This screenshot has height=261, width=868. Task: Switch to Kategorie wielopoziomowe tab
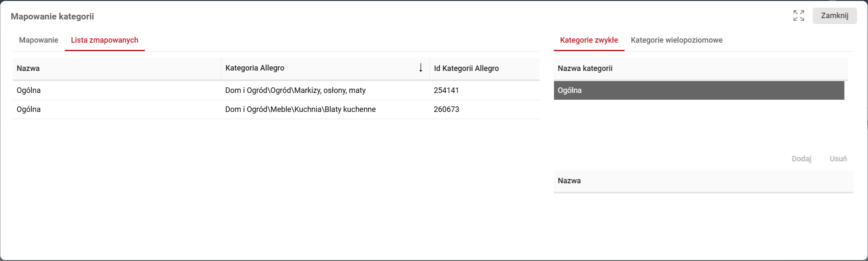click(676, 40)
